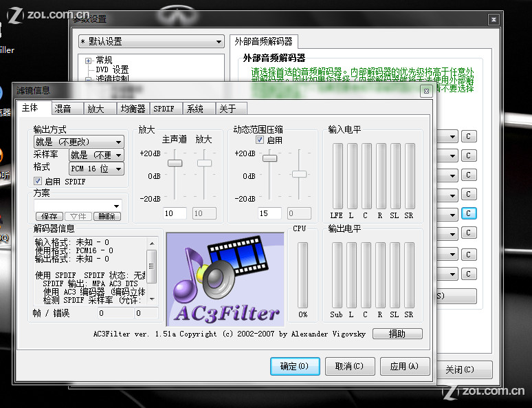
Task: Click the highlighted C button in 参数设置
Action: (469, 213)
